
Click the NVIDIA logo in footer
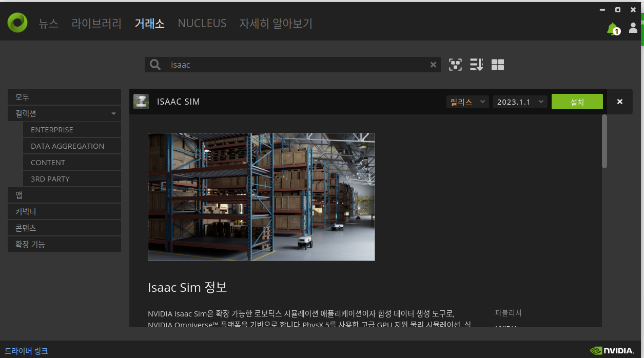coord(612,351)
